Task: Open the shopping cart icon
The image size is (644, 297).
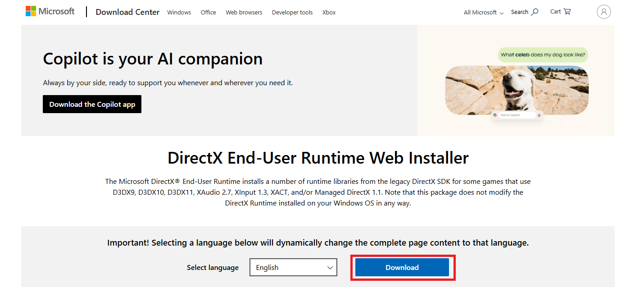Action: tap(567, 12)
